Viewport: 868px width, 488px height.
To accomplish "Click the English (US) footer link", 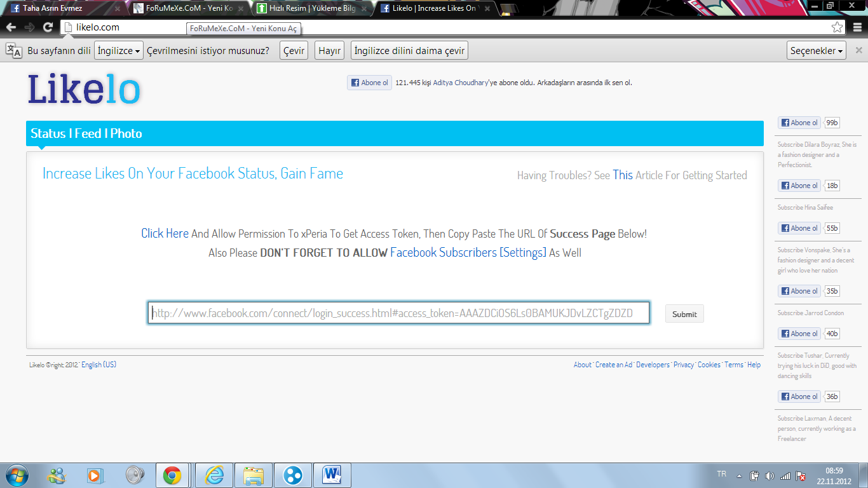I will [98, 365].
